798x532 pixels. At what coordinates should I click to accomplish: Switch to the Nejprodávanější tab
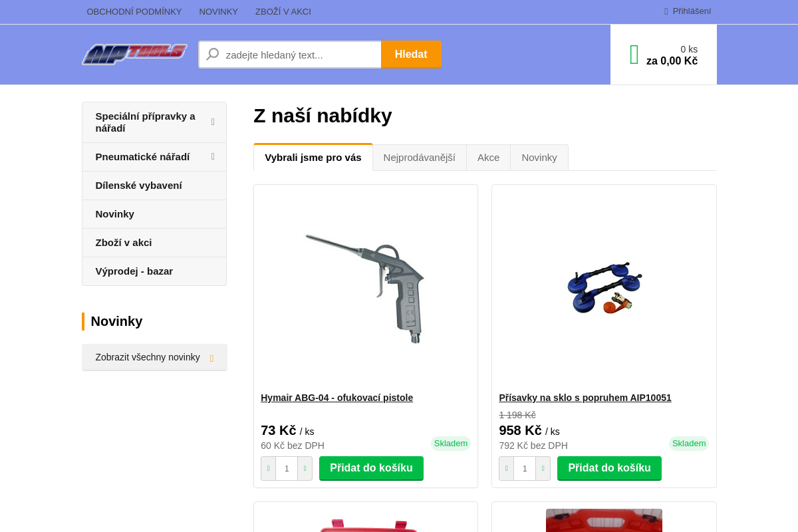pos(420,157)
